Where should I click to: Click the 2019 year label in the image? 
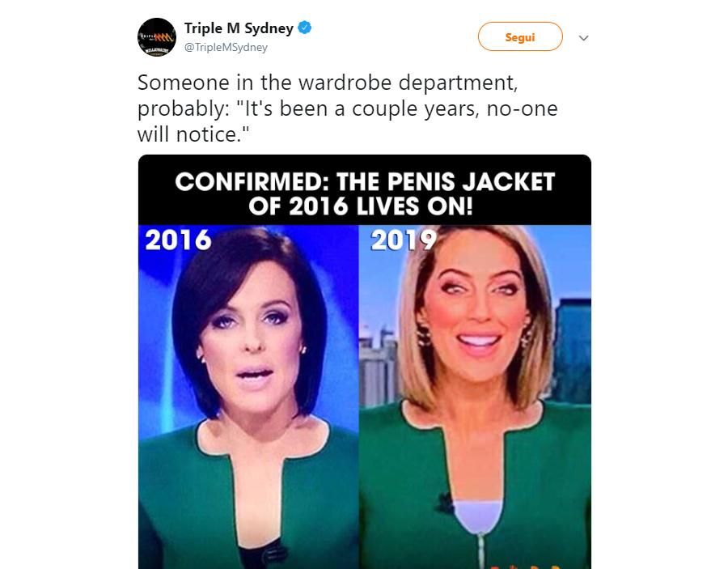click(x=404, y=240)
